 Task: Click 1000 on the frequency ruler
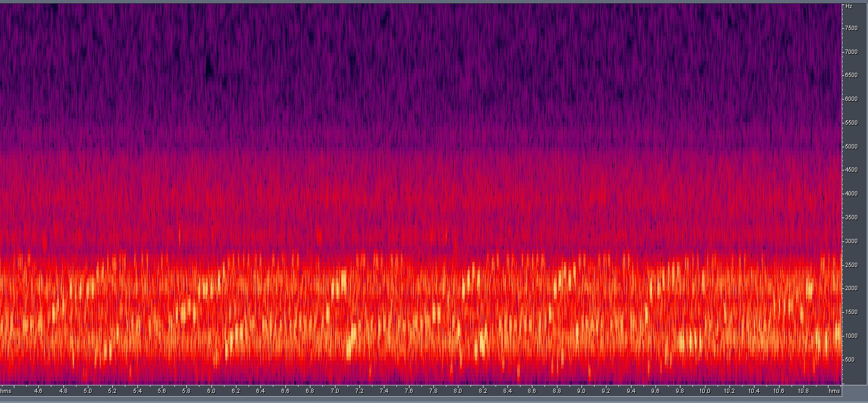coord(850,336)
